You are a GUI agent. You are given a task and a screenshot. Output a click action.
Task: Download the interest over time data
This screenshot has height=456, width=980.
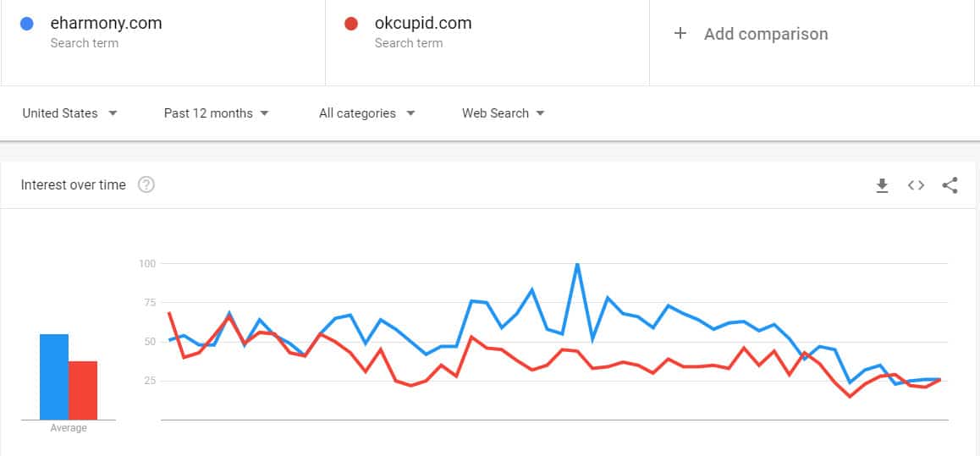882,185
